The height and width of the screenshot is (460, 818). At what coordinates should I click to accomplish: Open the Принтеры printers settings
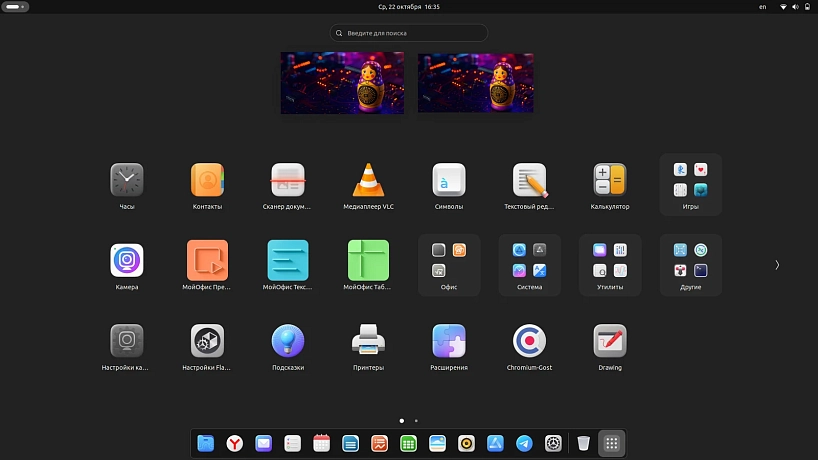(368, 342)
